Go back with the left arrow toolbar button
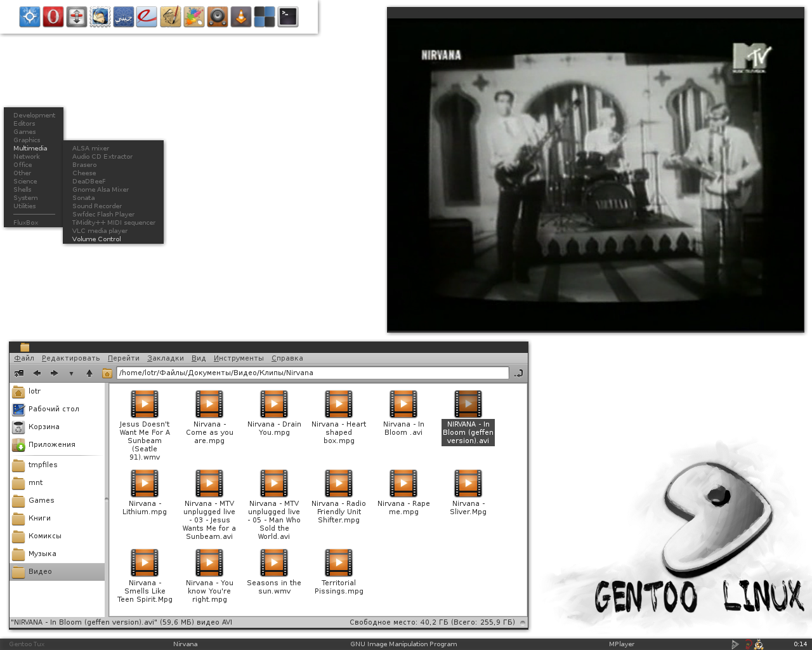The width and height of the screenshot is (812, 650). pos(37,373)
